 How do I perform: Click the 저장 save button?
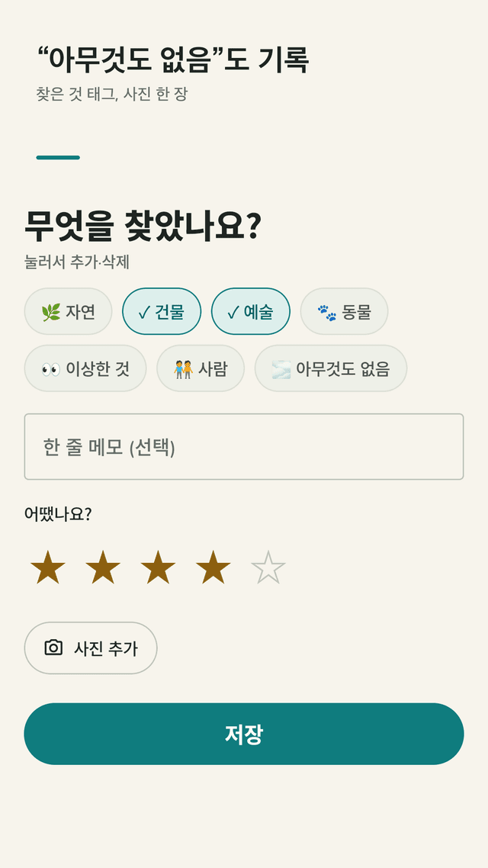pos(244,734)
